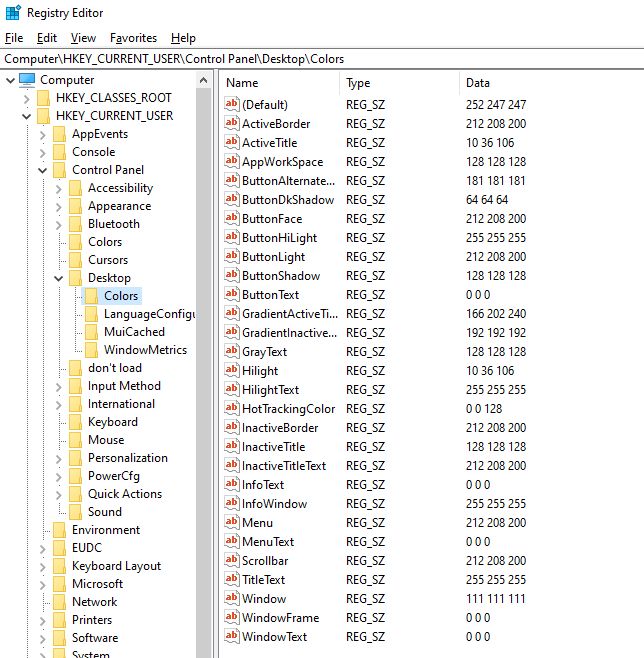
Task: Click the string value icon next to ActiveBorder
Action: pyautogui.click(x=232, y=123)
